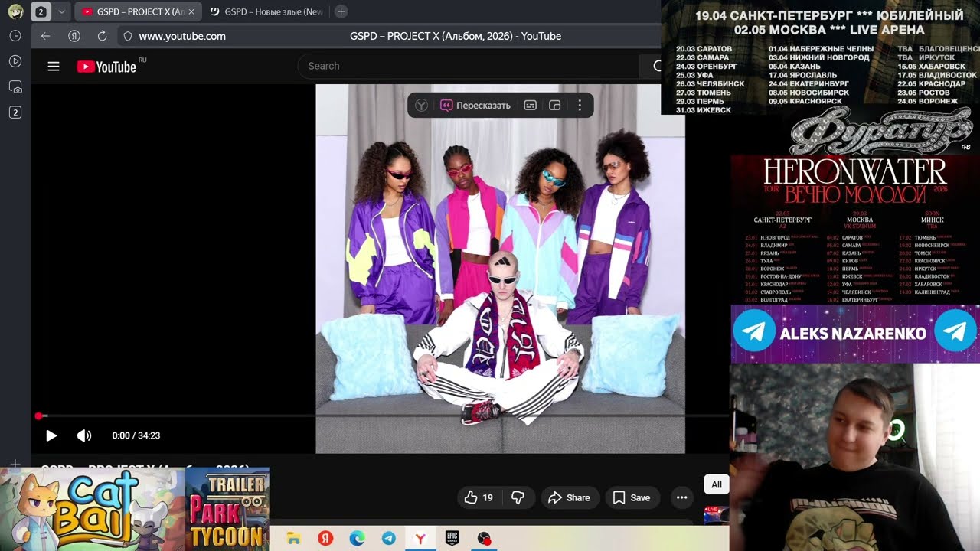Image resolution: width=980 pixels, height=551 pixels.
Task: Mute the video volume
Action: tap(84, 435)
